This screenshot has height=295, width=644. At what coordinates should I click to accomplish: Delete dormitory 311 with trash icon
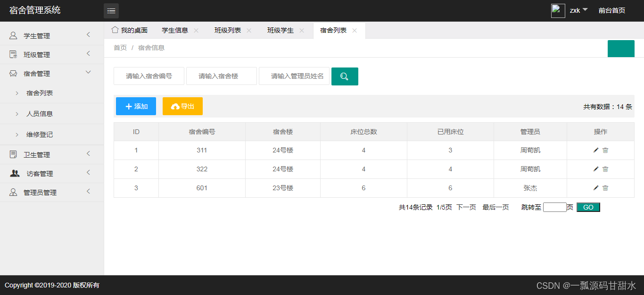coord(605,150)
